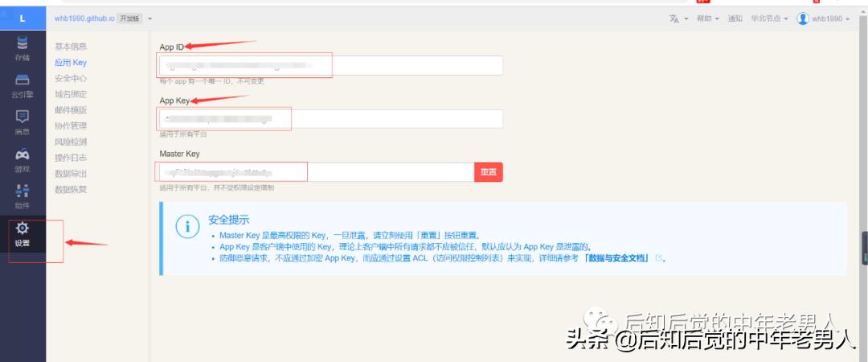Click the App ID label
Viewport: 868px width, 362px height.
[172, 47]
